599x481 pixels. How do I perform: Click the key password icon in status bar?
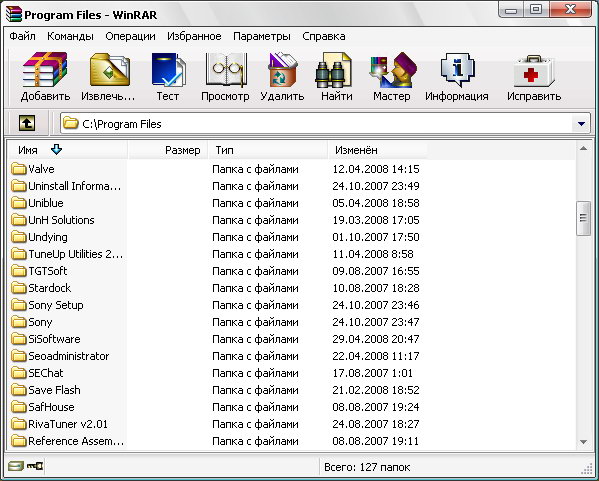(35, 466)
